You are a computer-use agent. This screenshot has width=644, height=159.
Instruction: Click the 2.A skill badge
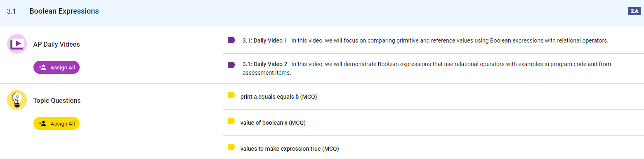click(x=634, y=11)
